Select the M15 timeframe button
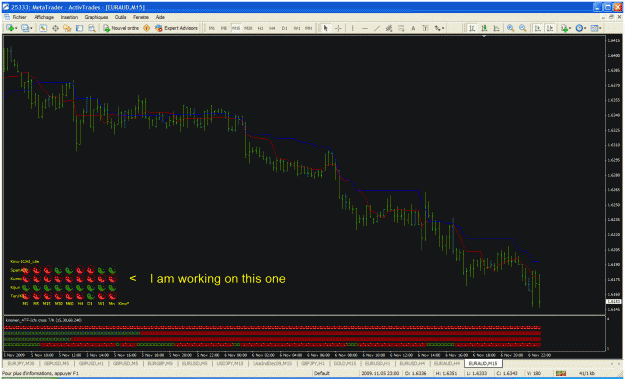Screen dimensions: 625x379 [x=236, y=28]
